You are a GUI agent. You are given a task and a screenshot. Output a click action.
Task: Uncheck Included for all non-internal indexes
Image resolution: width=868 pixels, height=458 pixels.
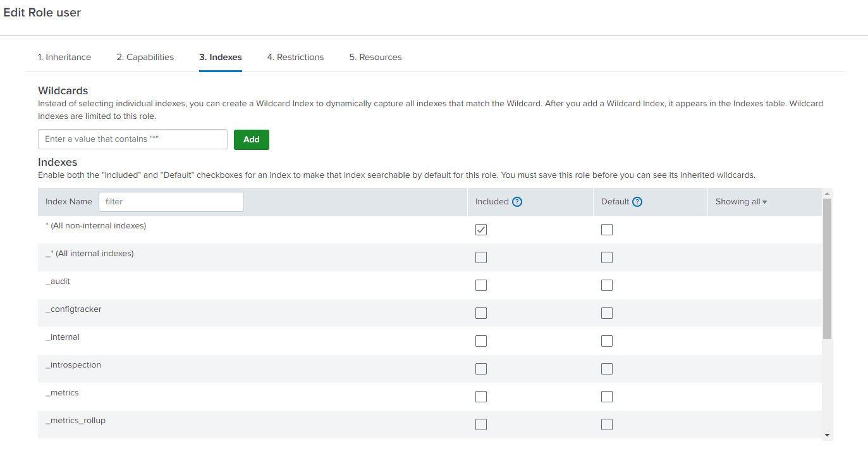pos(481,230)
